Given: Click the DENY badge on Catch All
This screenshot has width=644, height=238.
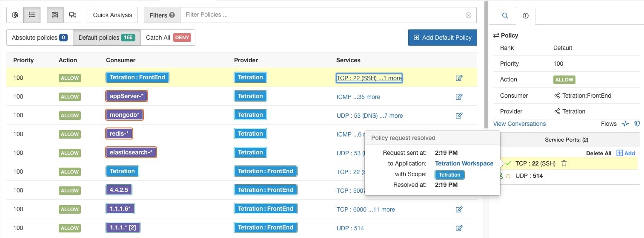Looking at the screenshot, I should point(182,38).
